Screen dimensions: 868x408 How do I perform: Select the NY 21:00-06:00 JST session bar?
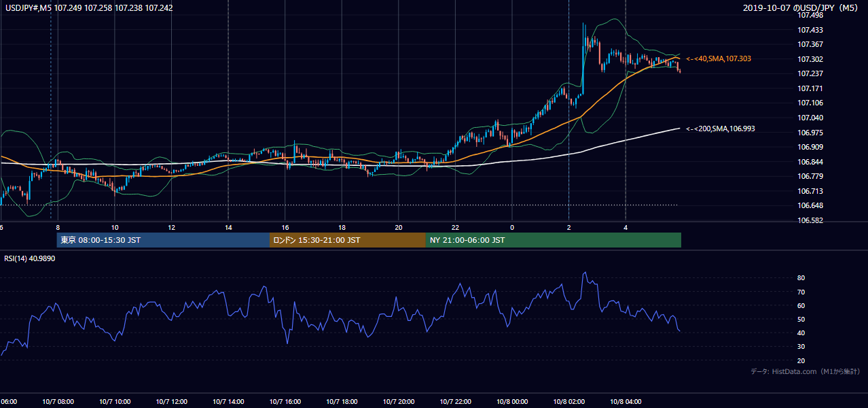click(554, 240)
